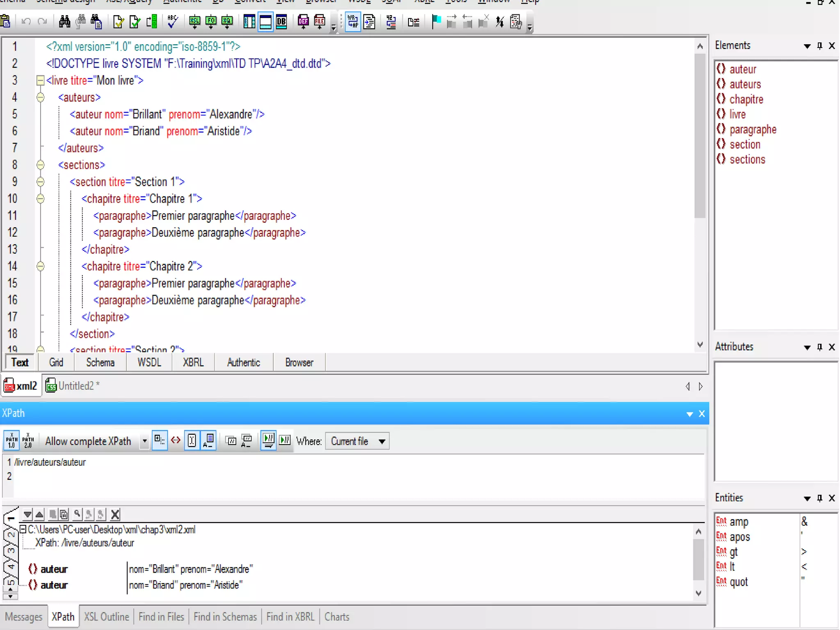840x630 pixels.
Task: Click the Generate DTD/Schema DEF icon
Action: point(303,21)
